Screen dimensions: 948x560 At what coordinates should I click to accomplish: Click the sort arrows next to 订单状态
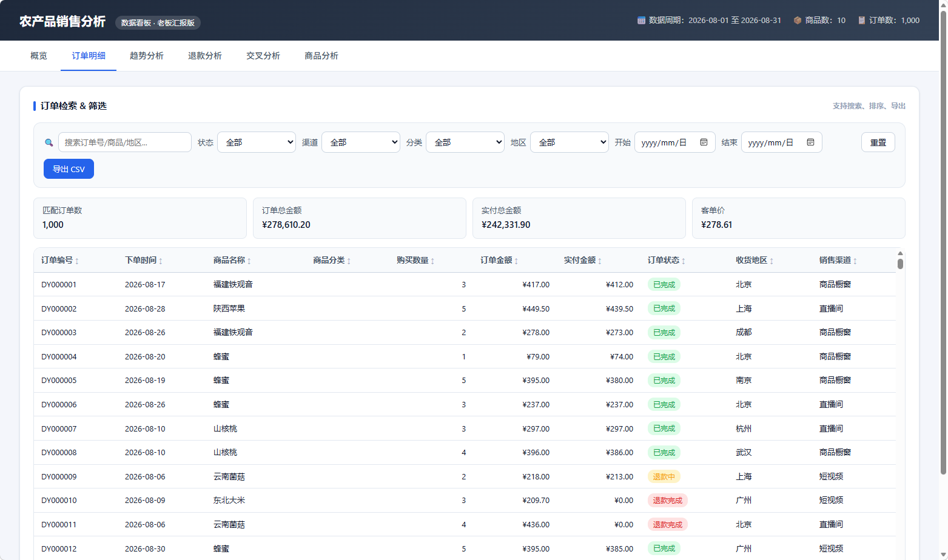pyautogui.click(x=684, y=261)
